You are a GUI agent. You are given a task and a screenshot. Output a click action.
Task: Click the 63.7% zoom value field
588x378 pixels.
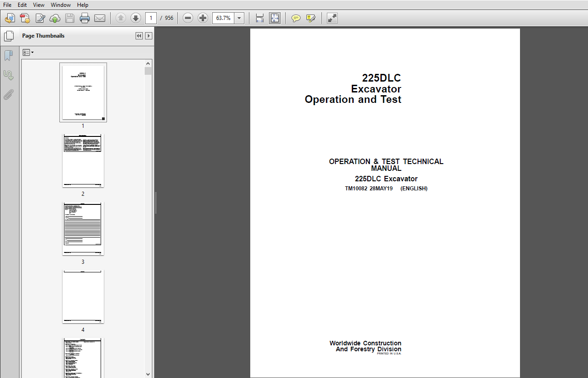pyautogui.click(x=223, y=18)
